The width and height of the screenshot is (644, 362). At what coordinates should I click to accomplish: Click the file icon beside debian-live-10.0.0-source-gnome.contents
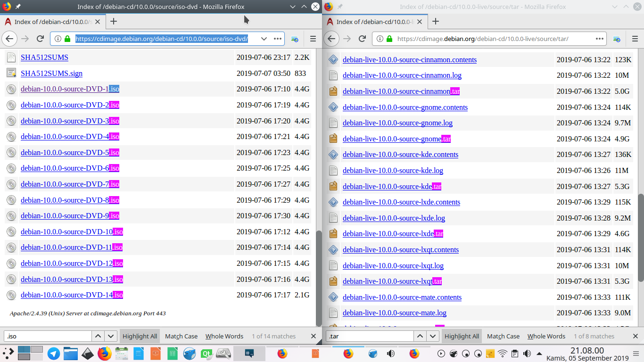[333, 107]
